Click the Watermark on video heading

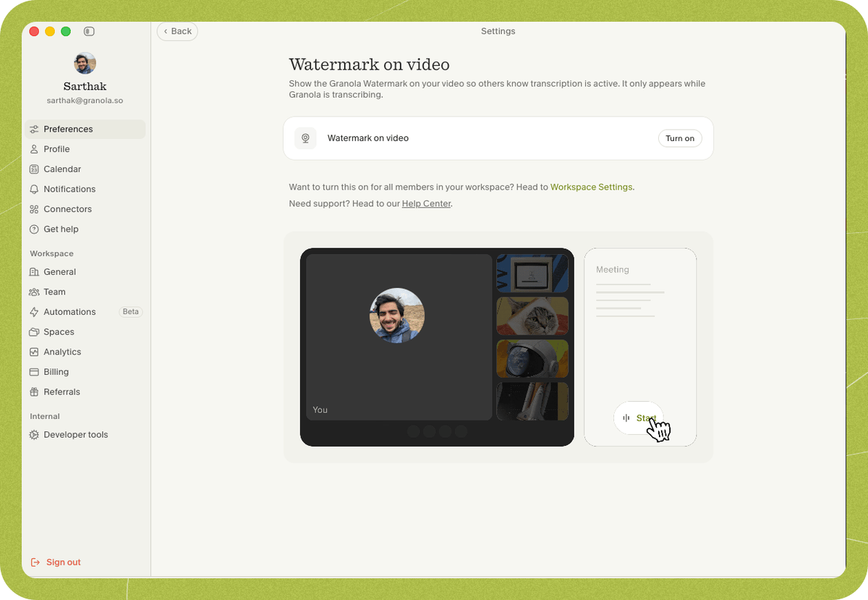(369, 64)
